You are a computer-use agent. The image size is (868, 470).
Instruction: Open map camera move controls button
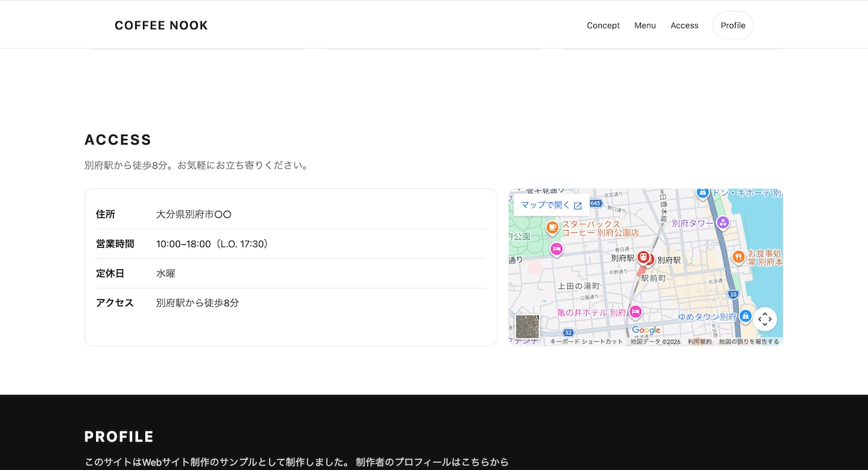[765, 319]
